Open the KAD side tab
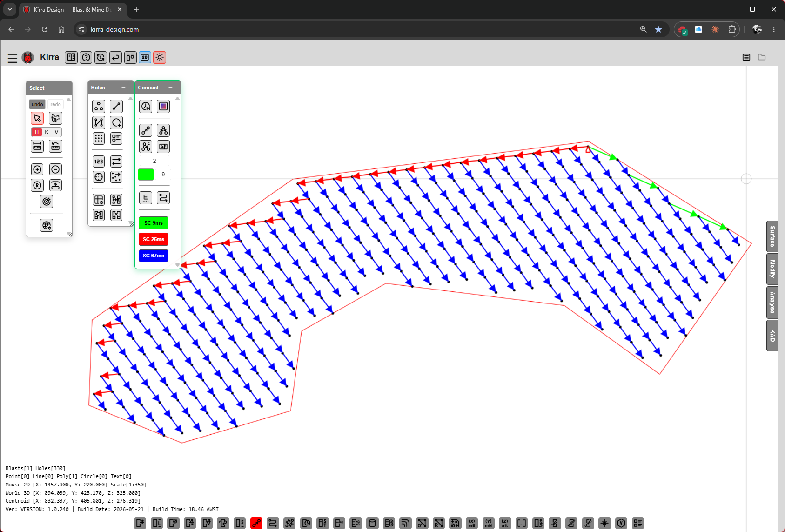 [772, 336]
